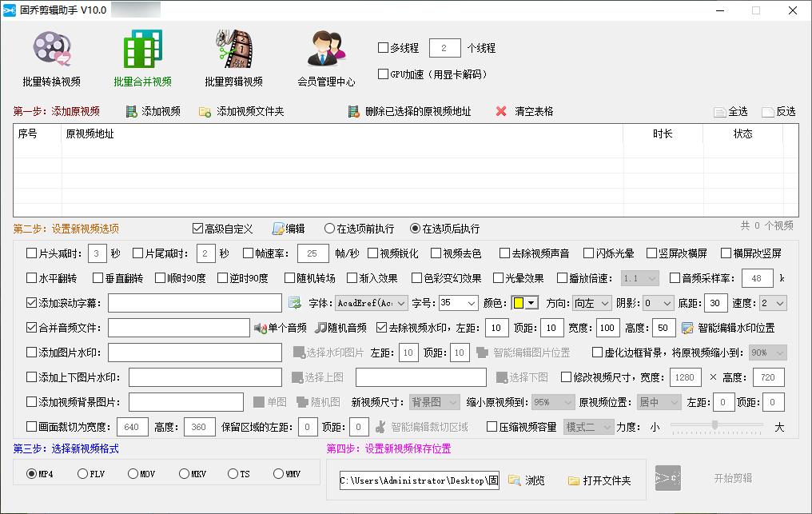Switch to 批量合并视频 module
The image size is (812, 514).
(141, 56)
